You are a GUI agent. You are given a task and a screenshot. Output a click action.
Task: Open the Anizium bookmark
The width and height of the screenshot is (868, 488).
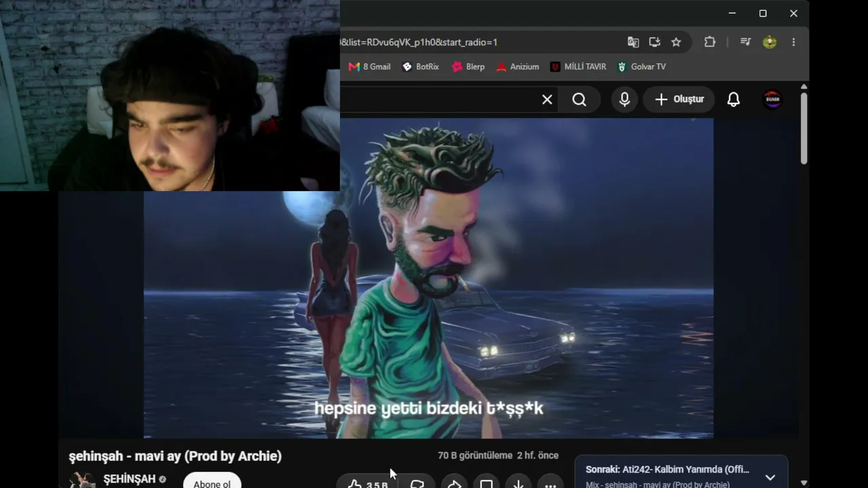[517, 66]
